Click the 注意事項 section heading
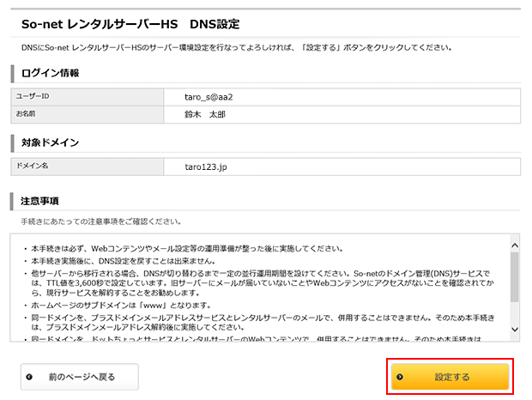The width and height of the screenshot is (532, 400). (39, 201)
